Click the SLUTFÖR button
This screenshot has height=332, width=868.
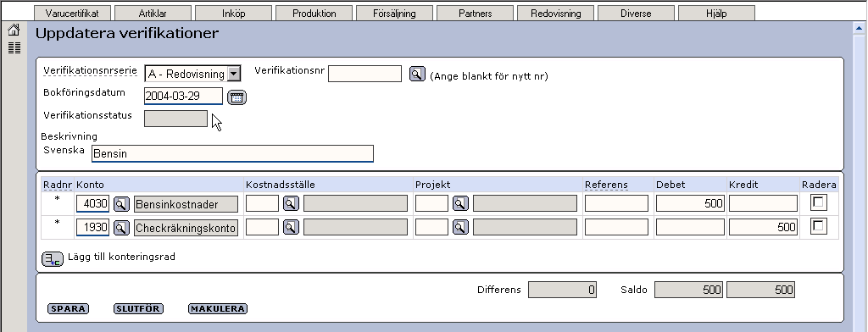(138, 309)
